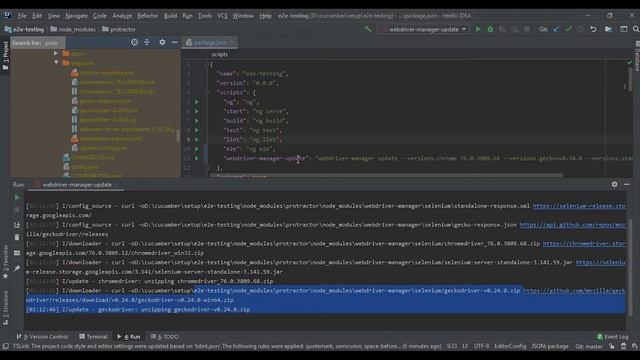The width and height of the screenshot is (640, 360).
Task: Click the protractor breadcrumb
Action: tap(119, 29)
